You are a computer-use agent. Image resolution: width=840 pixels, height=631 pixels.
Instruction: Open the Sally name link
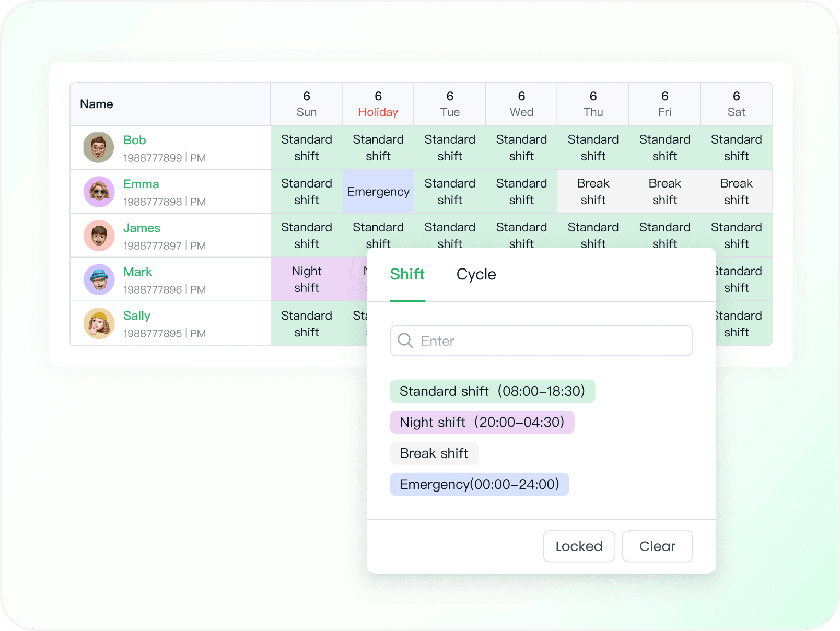click(137, 315)
